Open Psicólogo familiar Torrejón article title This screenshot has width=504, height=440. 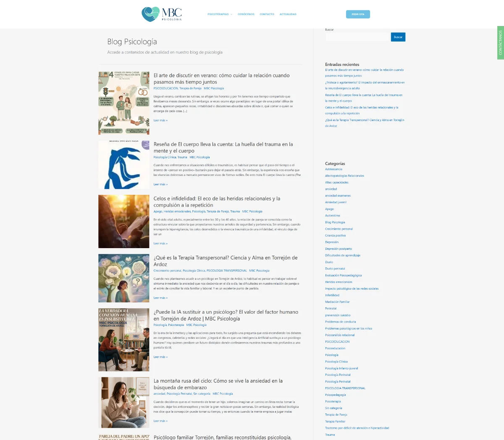(x=222, y=437)
